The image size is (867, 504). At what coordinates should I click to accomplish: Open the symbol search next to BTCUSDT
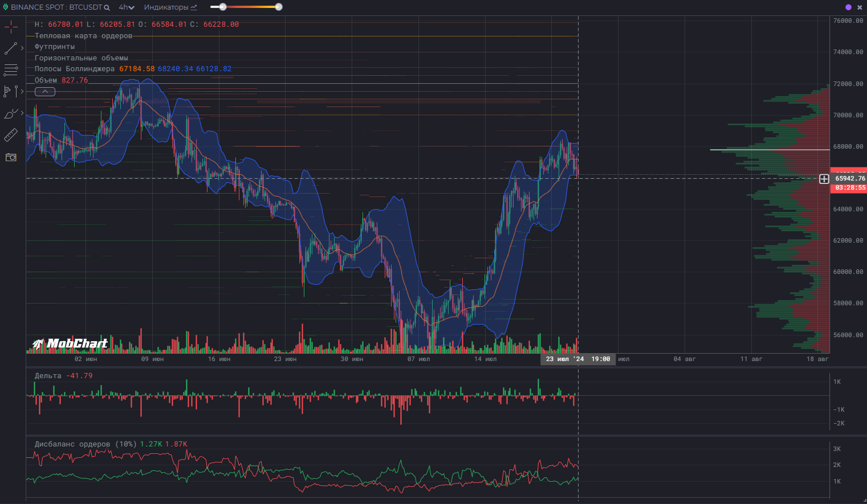[x=106, y=7]
